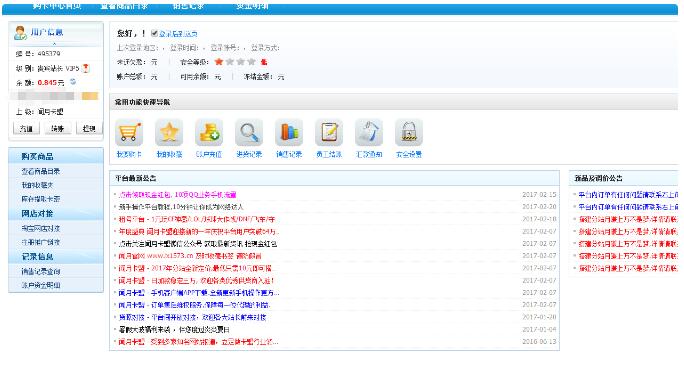Open last sidebar link under 记录信息
The width and height of the screenshot is (684, 366).
(41, 285)
